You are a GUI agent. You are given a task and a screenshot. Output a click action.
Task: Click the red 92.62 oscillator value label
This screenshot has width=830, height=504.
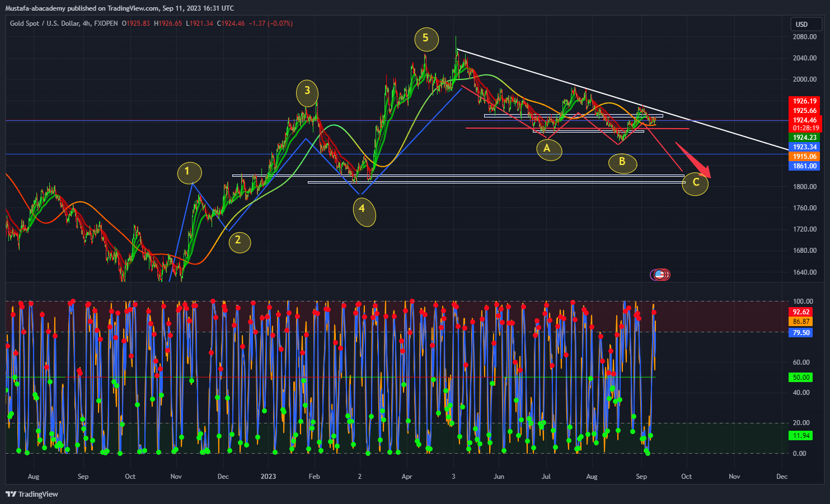coord(801,312)
